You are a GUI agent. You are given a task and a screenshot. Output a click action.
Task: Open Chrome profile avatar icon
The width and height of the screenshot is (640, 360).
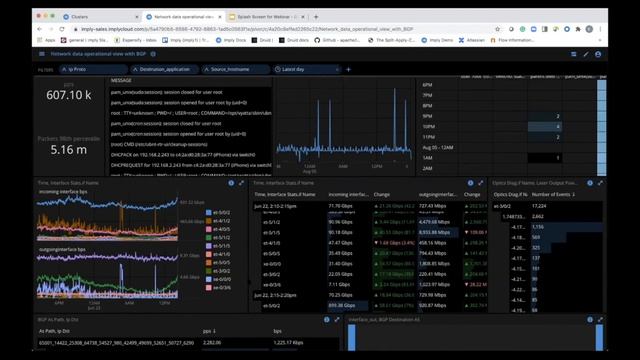tap(589, 29)
